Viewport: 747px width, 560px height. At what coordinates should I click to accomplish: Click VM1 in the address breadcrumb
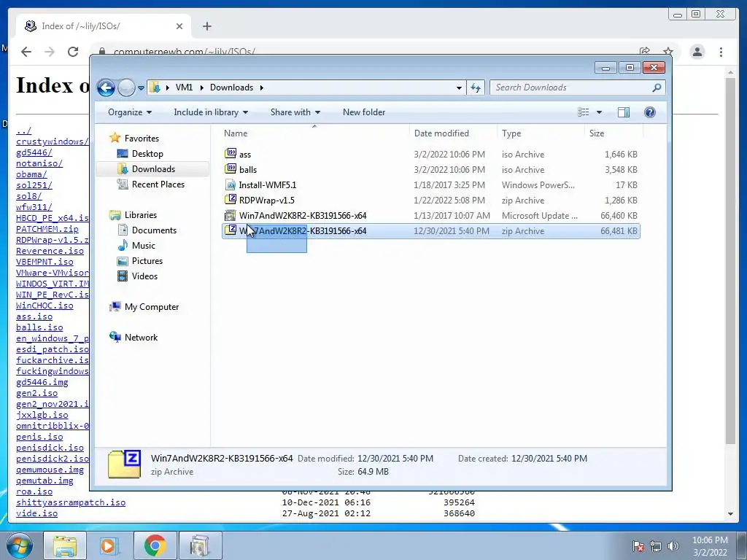coord(184,87)
